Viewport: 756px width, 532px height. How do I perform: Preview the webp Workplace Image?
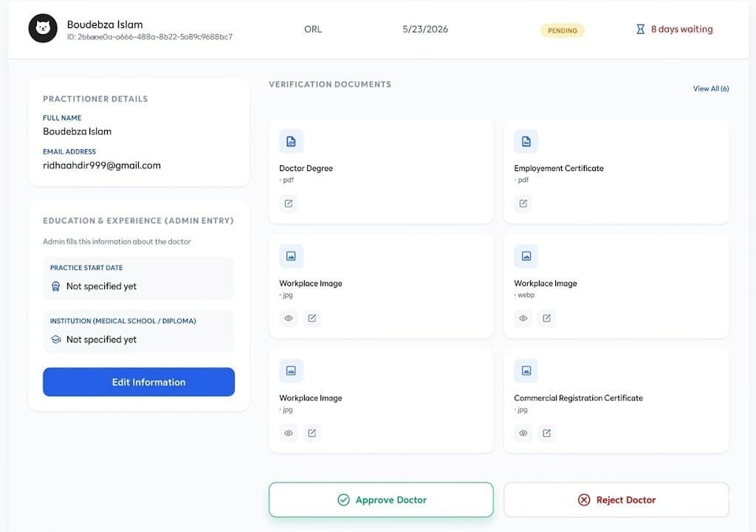(x=523, y=318)
